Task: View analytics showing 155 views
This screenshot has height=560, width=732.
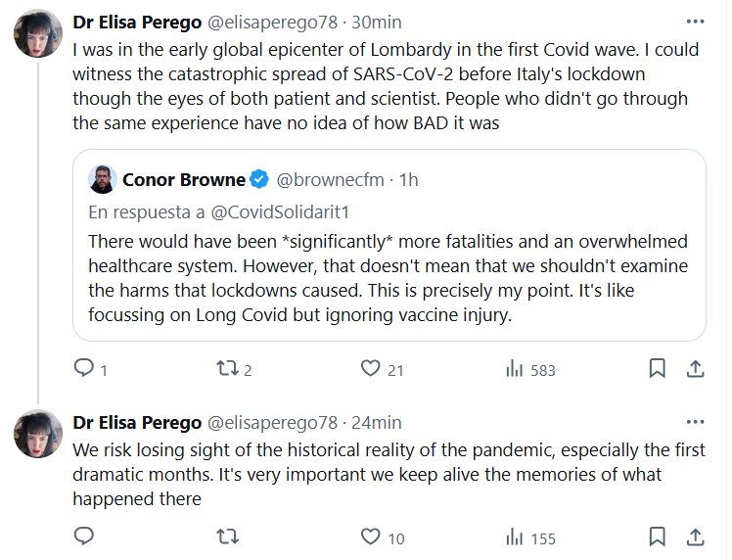Action: click(x=514, y=537)
